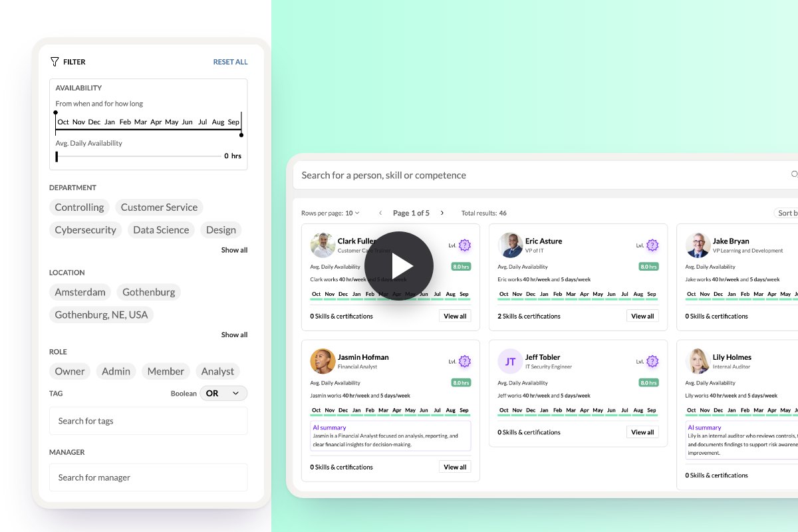Click Clark Fuller's profile photo

point(323,245)
